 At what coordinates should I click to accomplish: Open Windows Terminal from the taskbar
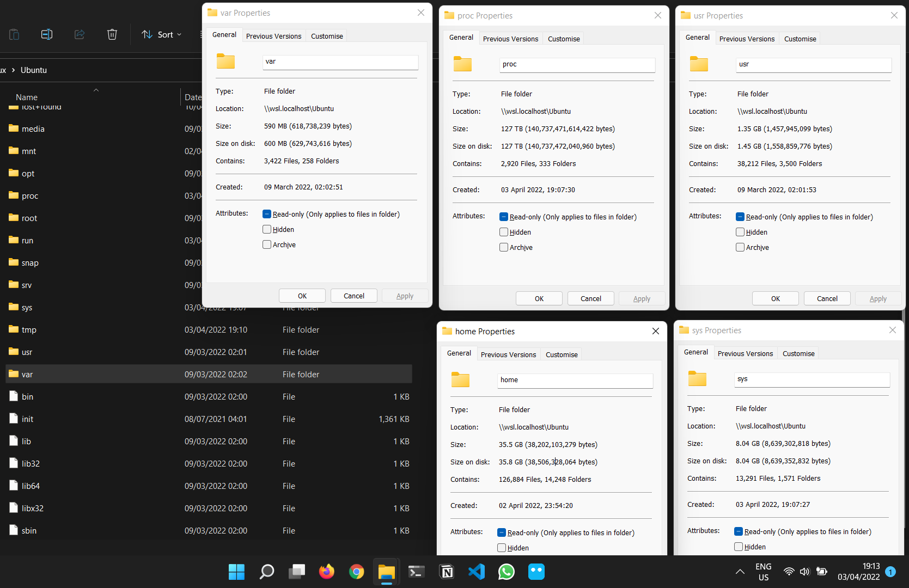416,572
